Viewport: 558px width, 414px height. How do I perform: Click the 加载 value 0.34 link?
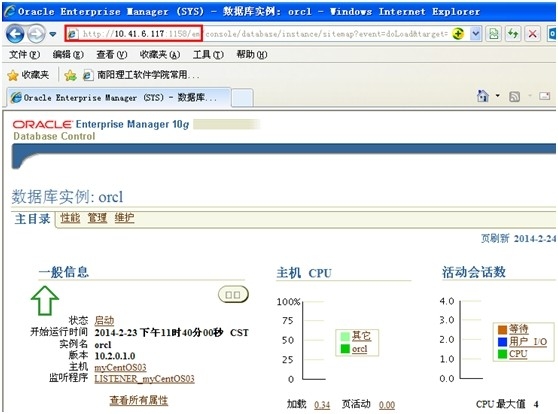tap(322, 405)
